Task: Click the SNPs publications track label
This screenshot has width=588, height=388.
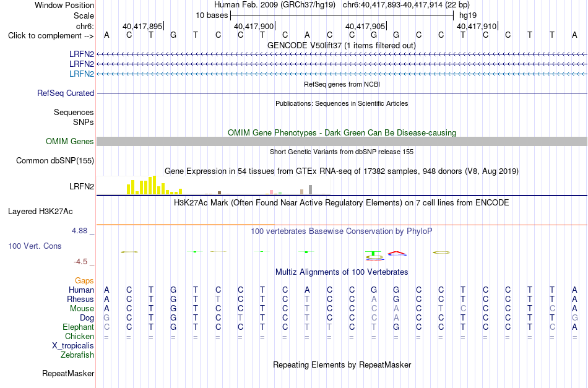Action: pyautogui.click(x=84, y=122)
